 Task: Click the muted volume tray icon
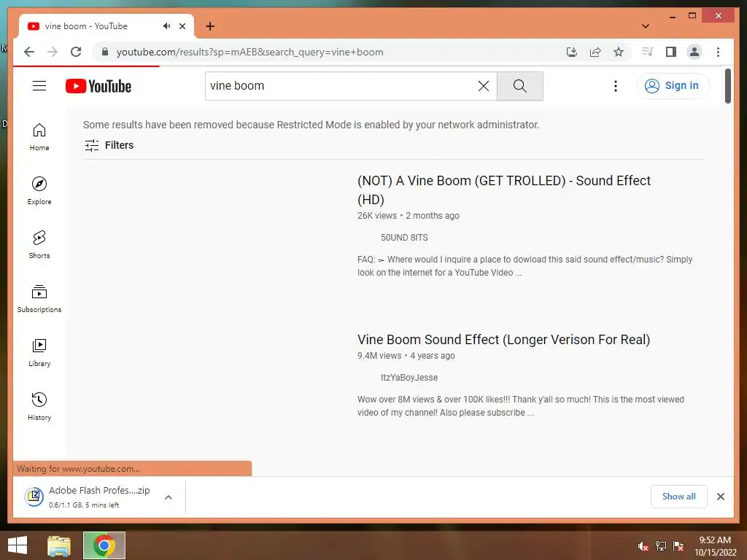click(643, 546)
